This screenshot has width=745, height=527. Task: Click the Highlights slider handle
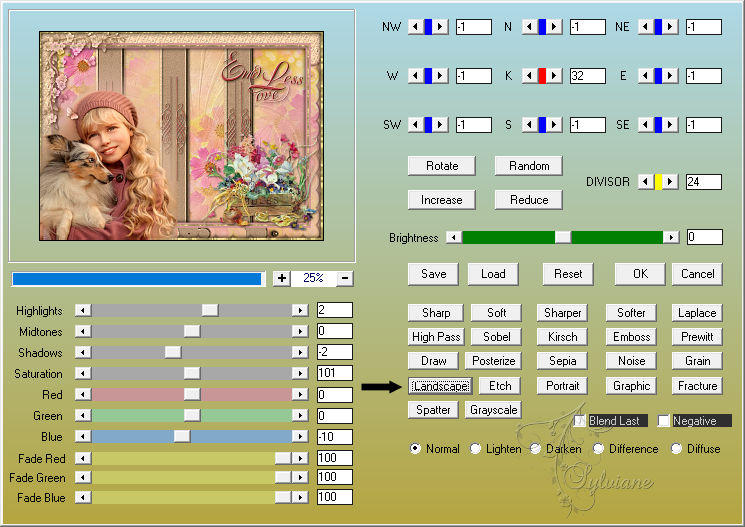[210, 310]
